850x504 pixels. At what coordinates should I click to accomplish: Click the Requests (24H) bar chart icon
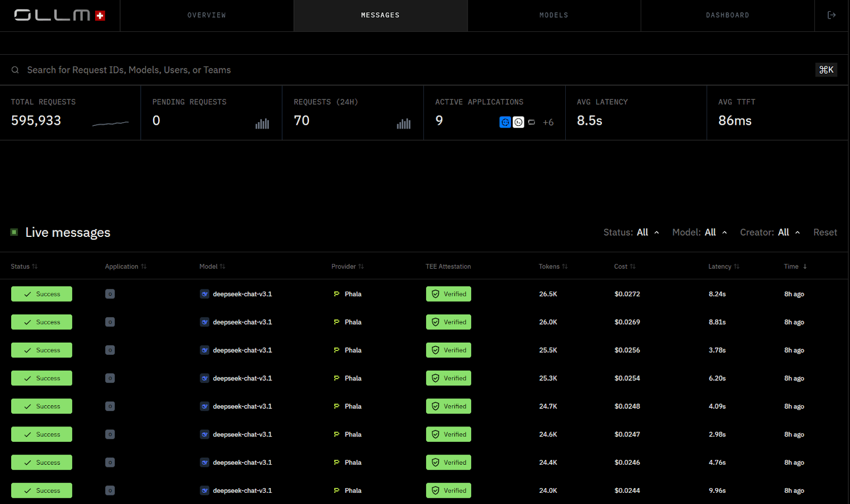pyautogui.click(x=404, y=124)
